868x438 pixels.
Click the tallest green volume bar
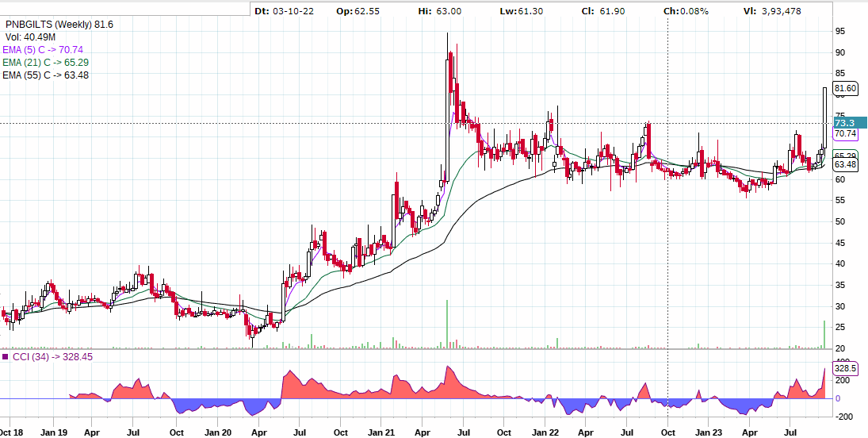click(447, 325)
